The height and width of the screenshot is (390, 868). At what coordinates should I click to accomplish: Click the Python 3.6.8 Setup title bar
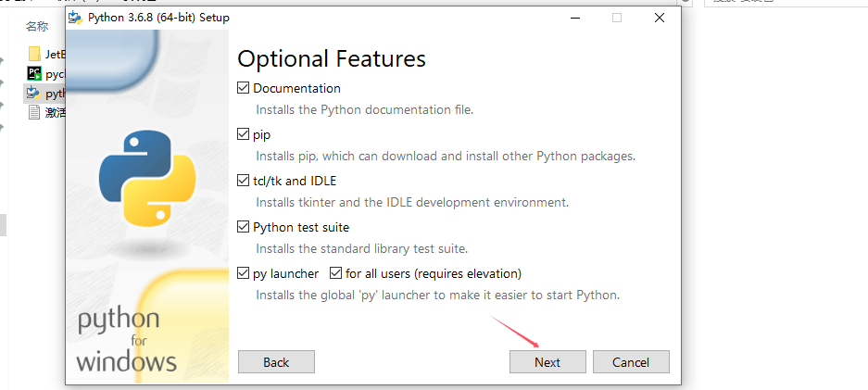(x=371, y=18)
